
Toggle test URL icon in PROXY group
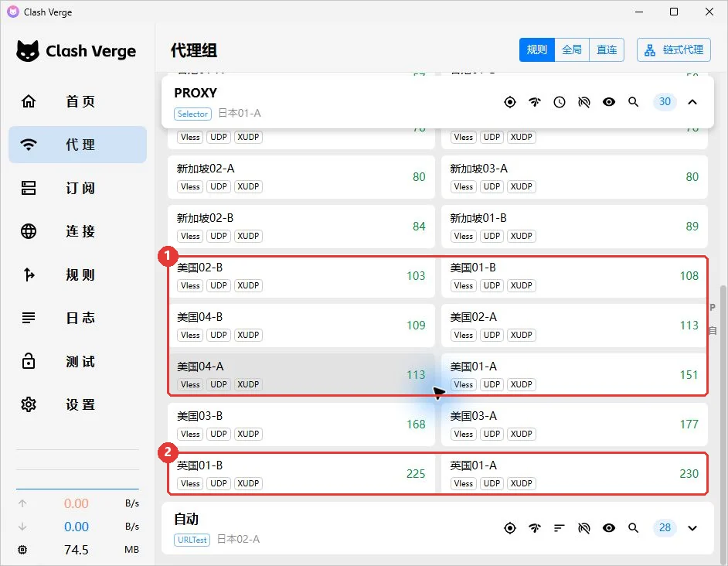[584, 102]
